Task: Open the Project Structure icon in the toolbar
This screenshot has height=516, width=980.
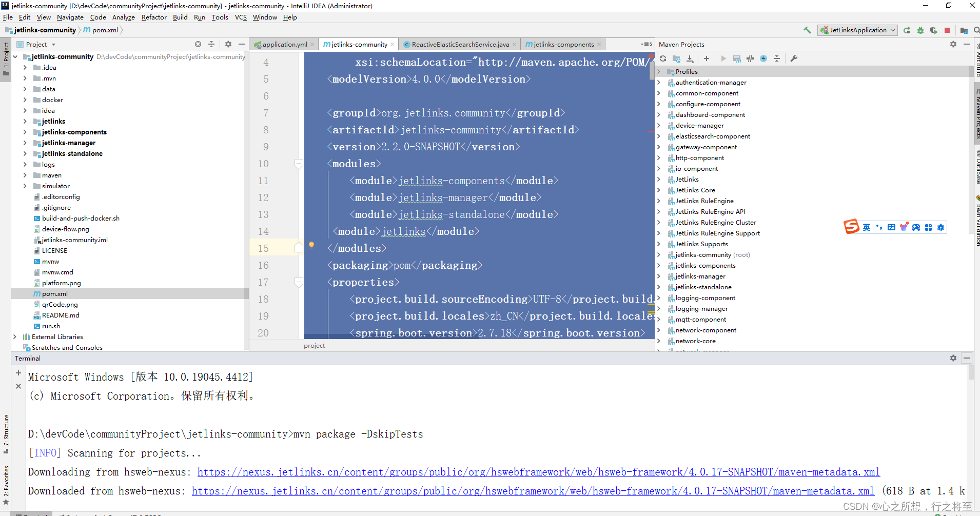Action: click(964, 30)
